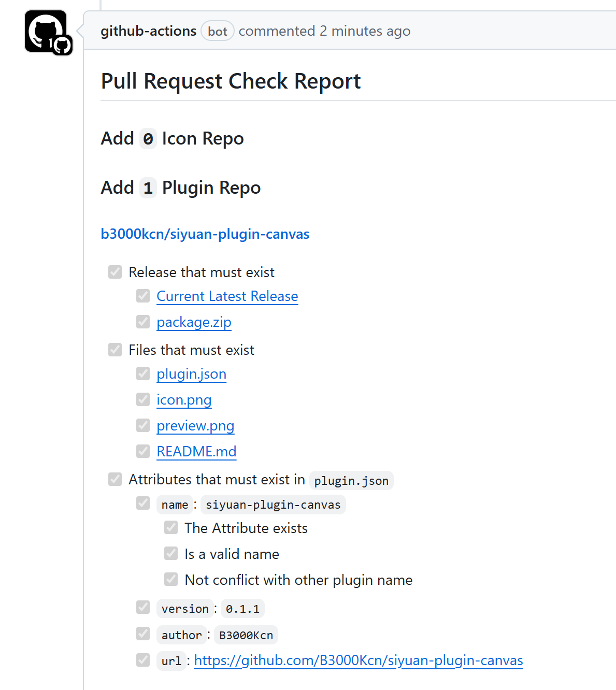Viewport: 616px width, 690px height.
Task: Open the package.zip link
Action: pyautogui.click(x=194, y=322)
